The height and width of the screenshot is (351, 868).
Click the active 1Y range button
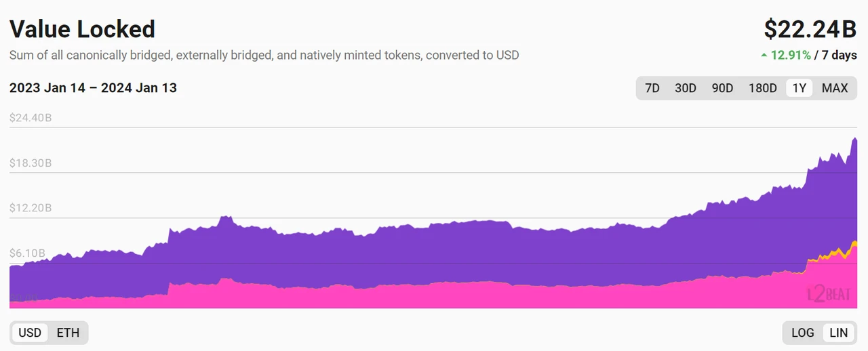[800, 88]
